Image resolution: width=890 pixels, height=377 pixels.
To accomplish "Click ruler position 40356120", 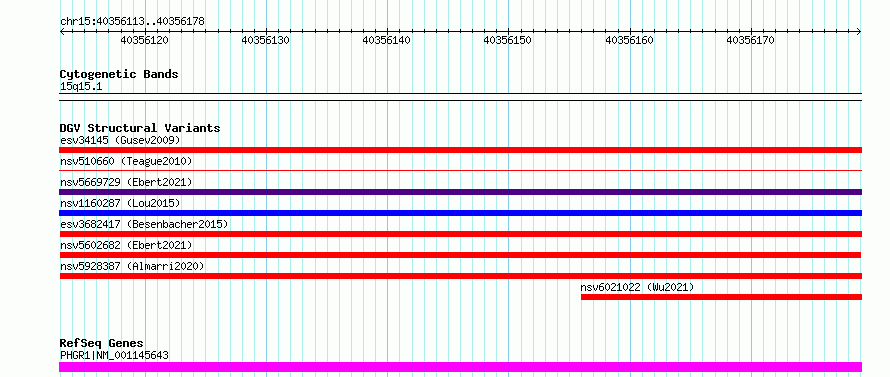I will [145, 40].
